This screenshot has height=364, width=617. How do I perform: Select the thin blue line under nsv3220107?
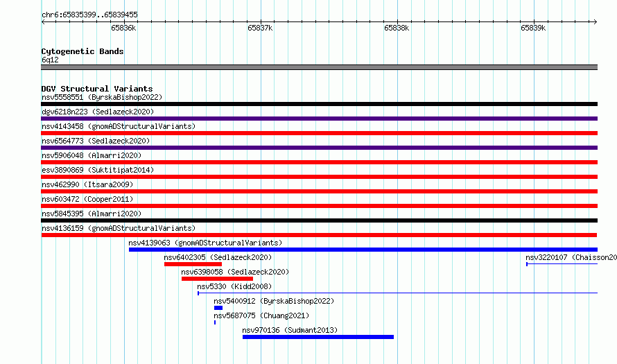pyautogui.click(x=562, y=264)
